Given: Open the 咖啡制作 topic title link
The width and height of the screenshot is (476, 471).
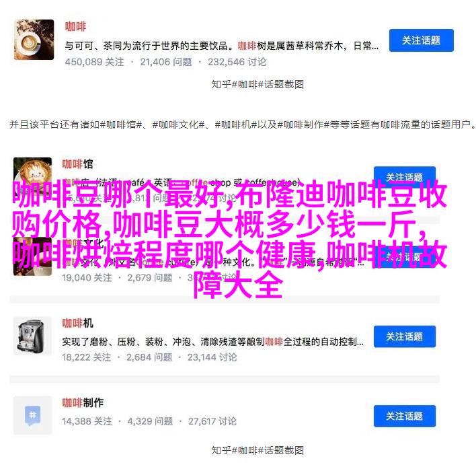Looking at the screenshot, I should [x=83, y=402].
